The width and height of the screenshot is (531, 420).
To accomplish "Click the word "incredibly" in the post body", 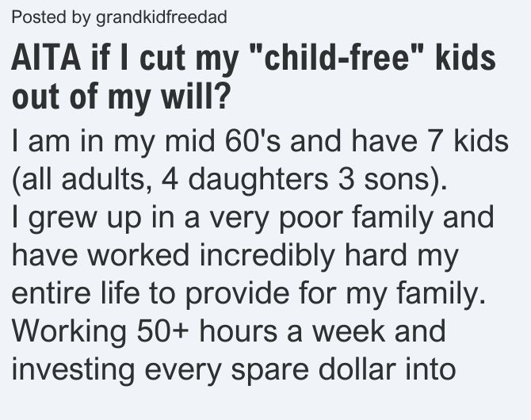I will point(267,256).
